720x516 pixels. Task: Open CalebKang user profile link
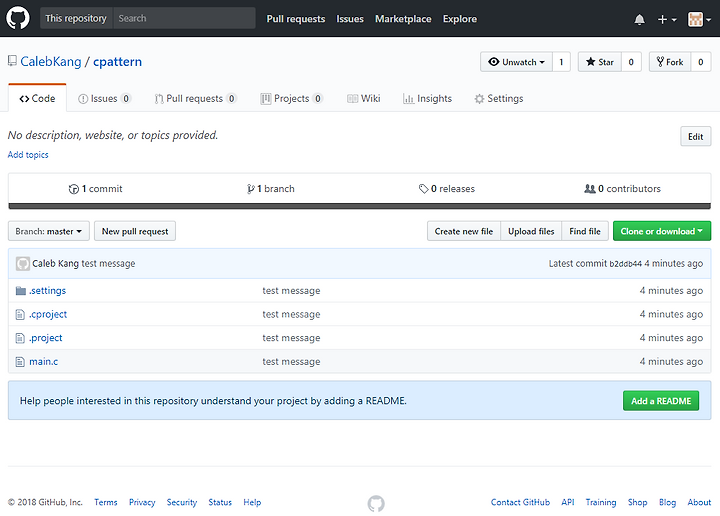(x=51, y=62)
